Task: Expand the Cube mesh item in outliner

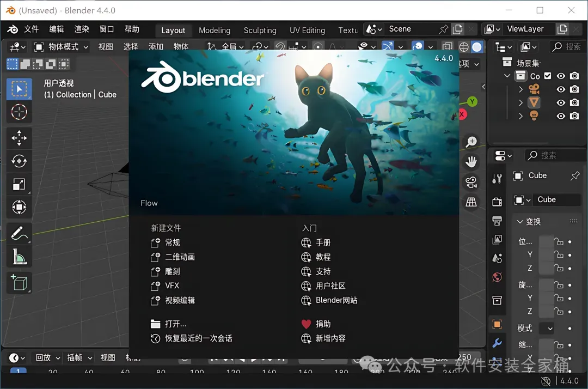Action: tap(520, 102)
